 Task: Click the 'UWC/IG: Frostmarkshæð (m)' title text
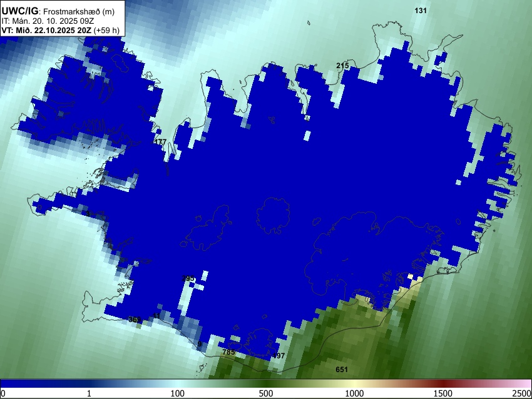[x=58, y=11]
